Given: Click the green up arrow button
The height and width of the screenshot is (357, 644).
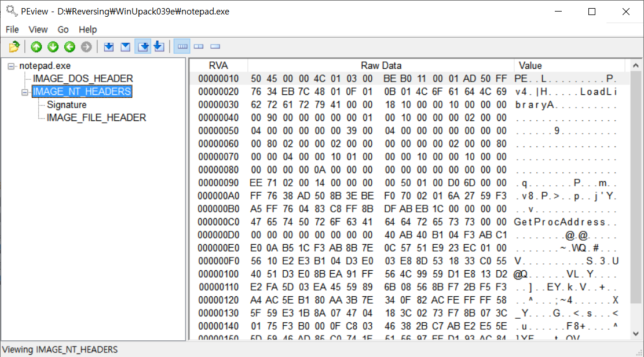Looking at the screenshot, I should click(36, 47).
